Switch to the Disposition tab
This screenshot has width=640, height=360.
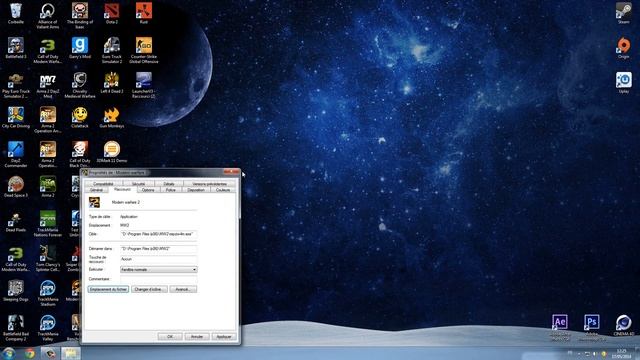pos(196,190)
